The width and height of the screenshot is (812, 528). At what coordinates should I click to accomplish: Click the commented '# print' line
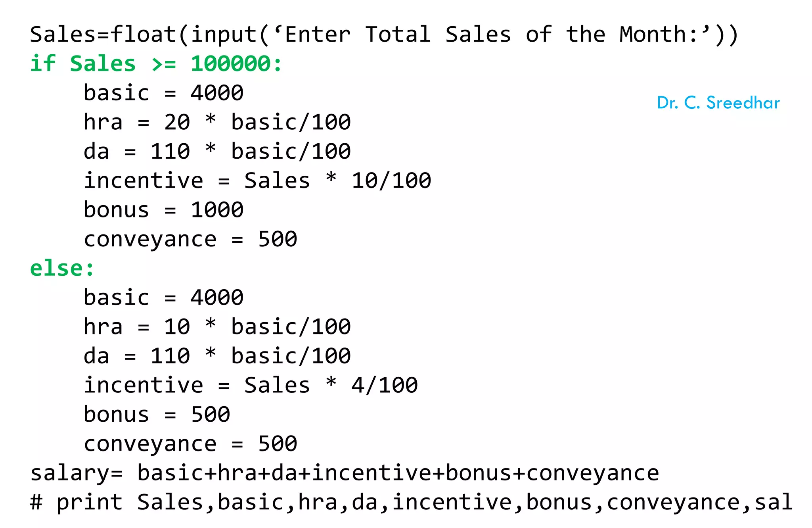click(x=411, y=502)
